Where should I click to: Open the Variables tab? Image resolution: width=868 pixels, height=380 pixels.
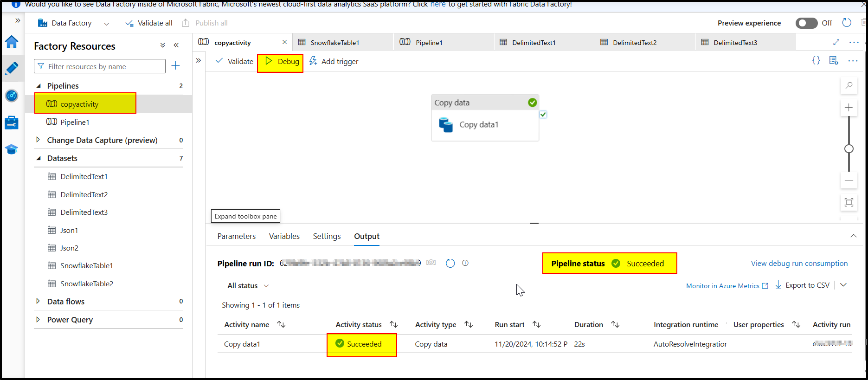[x=284, y=236]
